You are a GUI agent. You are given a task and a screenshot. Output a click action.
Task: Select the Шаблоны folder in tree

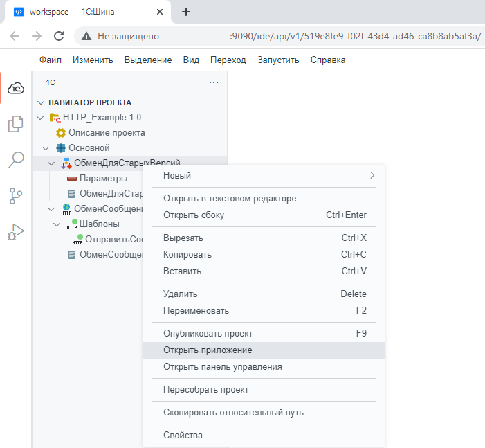(99, 224)
